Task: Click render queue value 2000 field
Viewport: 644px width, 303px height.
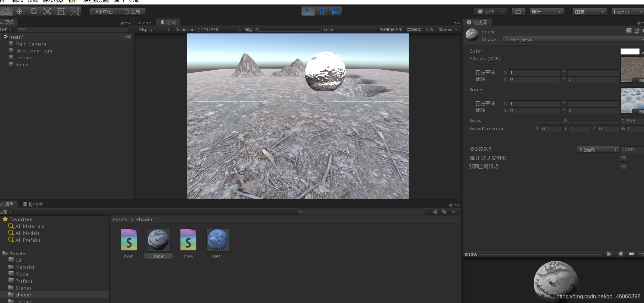Action: coord(632,150)
